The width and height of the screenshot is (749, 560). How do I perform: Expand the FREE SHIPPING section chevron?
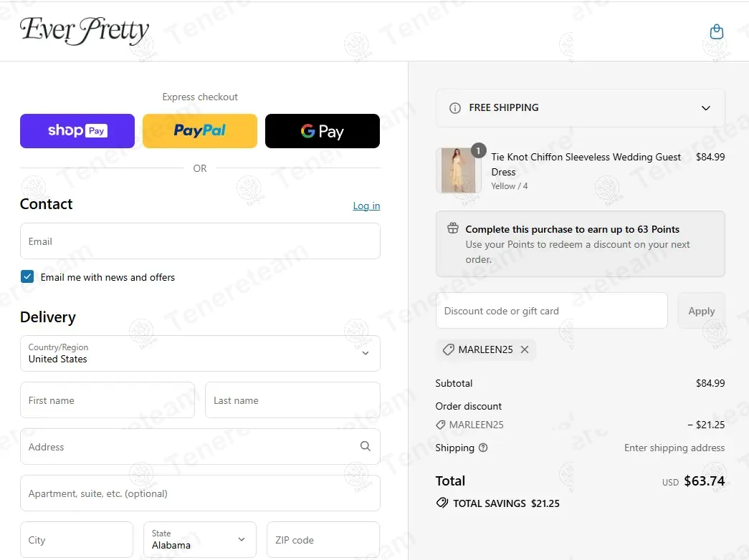[705, 108]
